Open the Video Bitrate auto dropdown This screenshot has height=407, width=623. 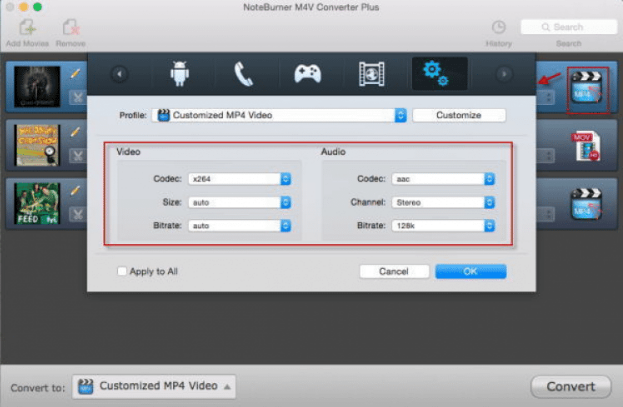[240, 226]
